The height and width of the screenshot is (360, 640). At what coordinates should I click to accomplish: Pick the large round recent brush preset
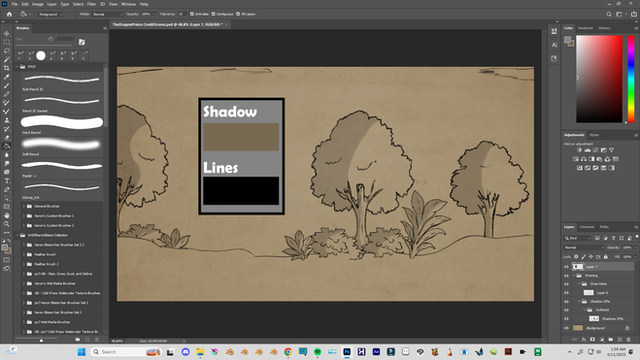coord(41,56)
